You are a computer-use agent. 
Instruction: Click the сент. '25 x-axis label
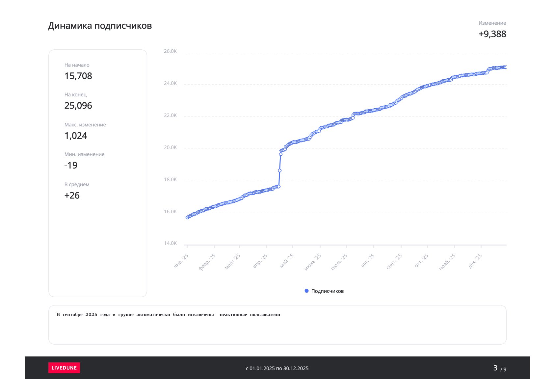(394, 262)
